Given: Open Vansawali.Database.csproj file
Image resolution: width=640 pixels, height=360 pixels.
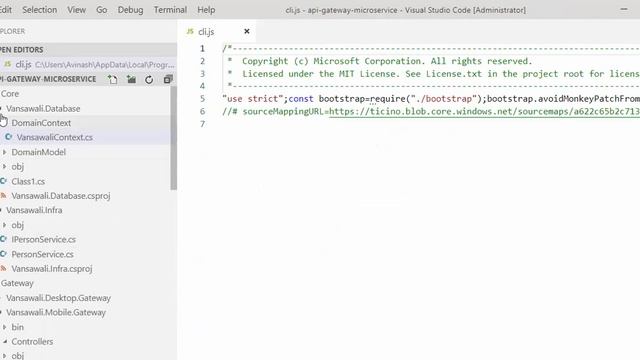Looking at the screenshot, I should point(61,196).
